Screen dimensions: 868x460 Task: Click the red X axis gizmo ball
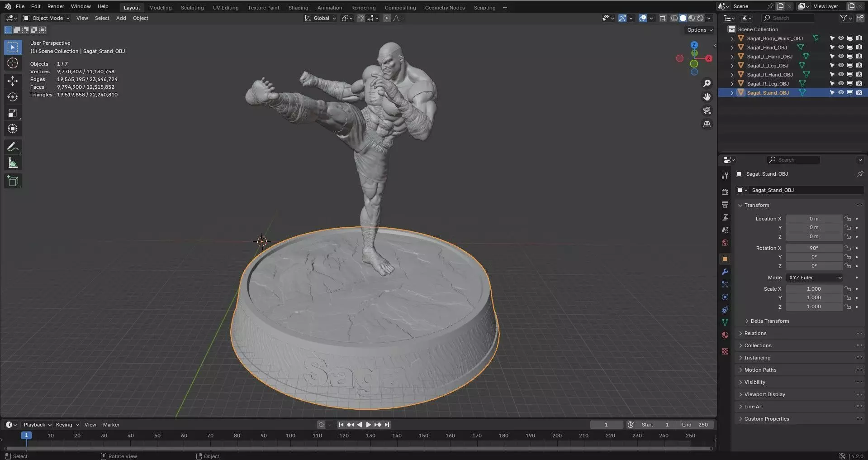coord(708,58)
